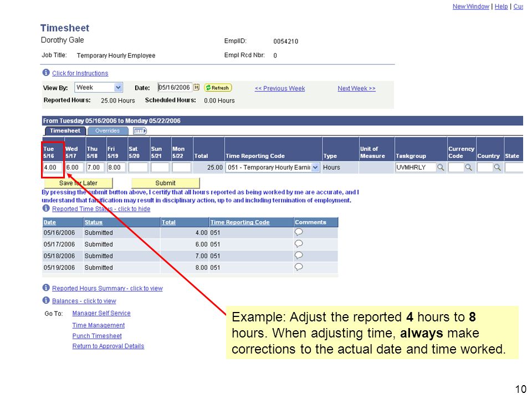Click info icon beside Reported Time Status
The height and width of the screenshot is (399, 532).
(x=46, y=208)
